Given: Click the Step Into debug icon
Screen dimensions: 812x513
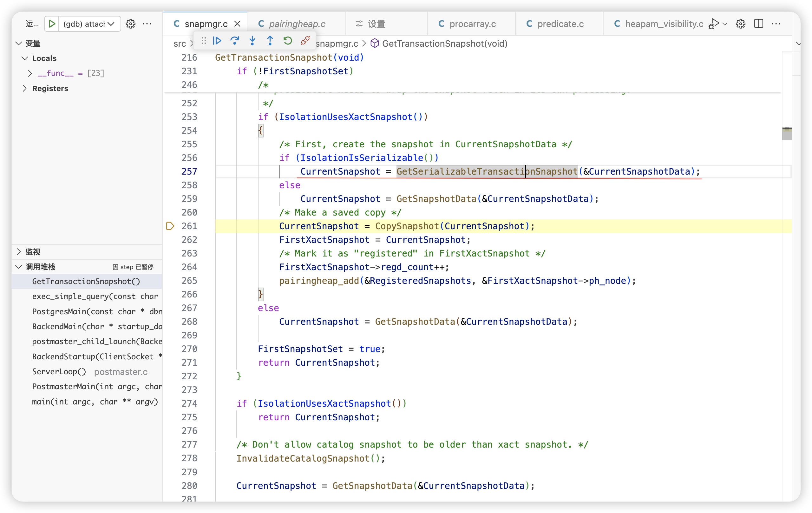Looking at the screenshot, I should (x=252, y=41).
